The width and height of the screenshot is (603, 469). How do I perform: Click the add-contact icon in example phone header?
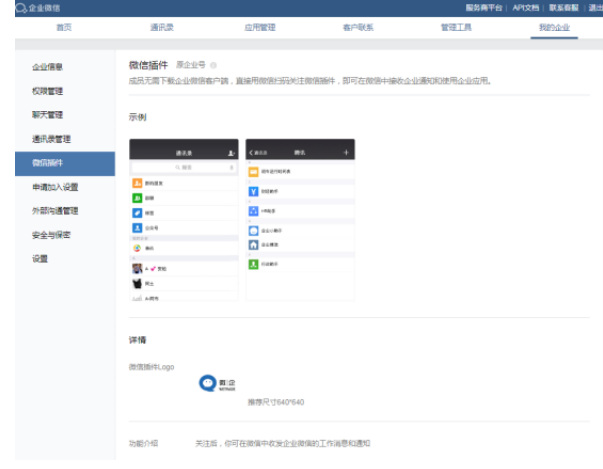point(231,153)
